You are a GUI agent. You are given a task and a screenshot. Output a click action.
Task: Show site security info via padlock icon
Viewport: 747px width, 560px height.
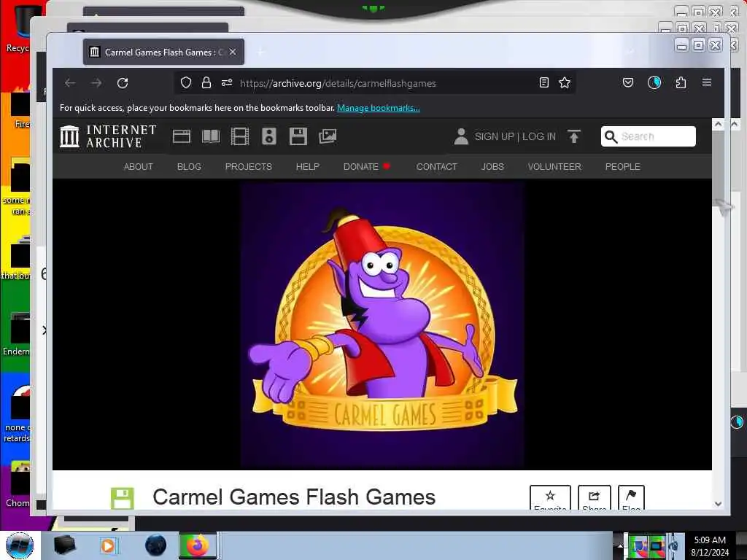(206, 83)
